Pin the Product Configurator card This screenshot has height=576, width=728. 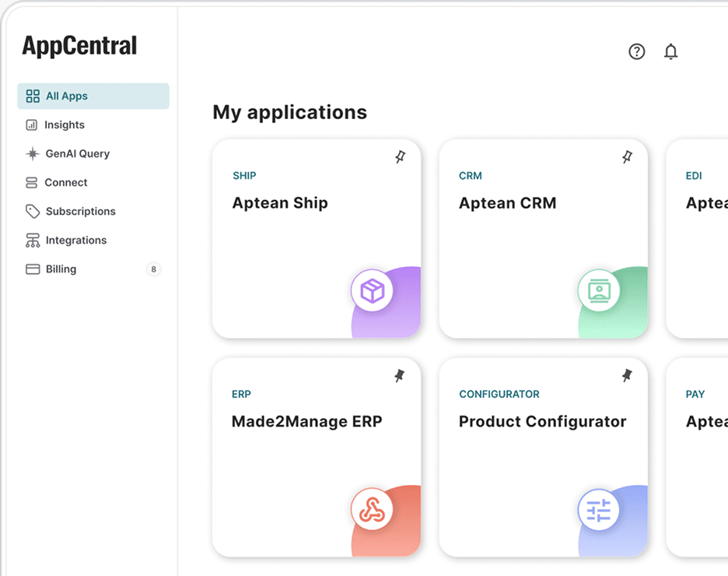(627, 376)
